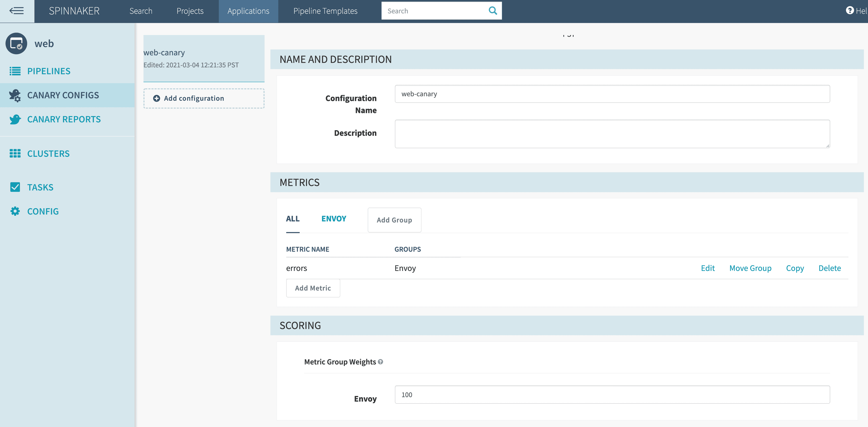This screenshot has width=868, height=427.
Task: Click the search magnifier icon
Action: click(x=493, y=11)
